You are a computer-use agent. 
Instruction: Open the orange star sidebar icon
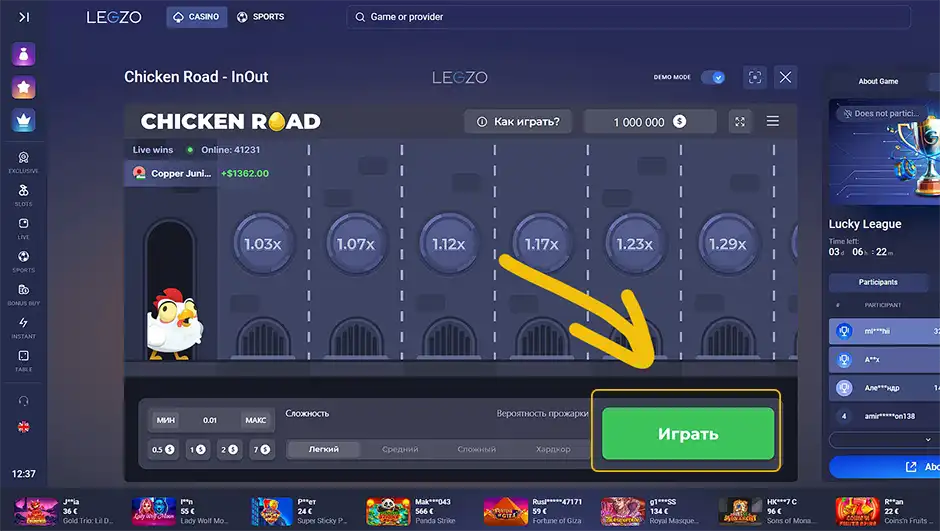point(23,88)
